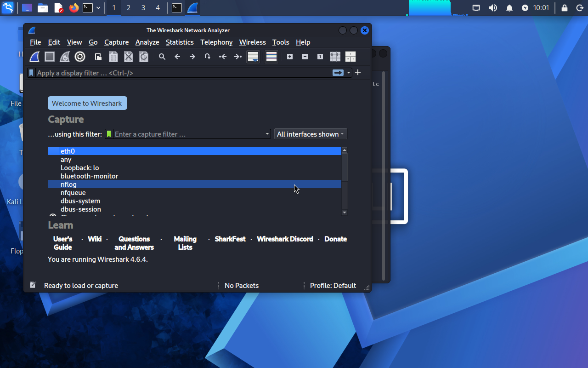Open the Wireshark Discord link

coord(285,239)
